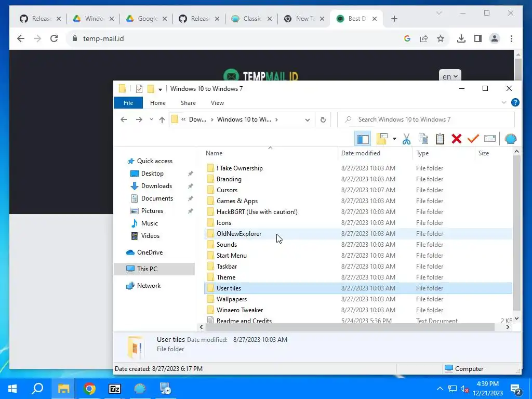Click the temp-mail.id address bar

click(234, 38)
